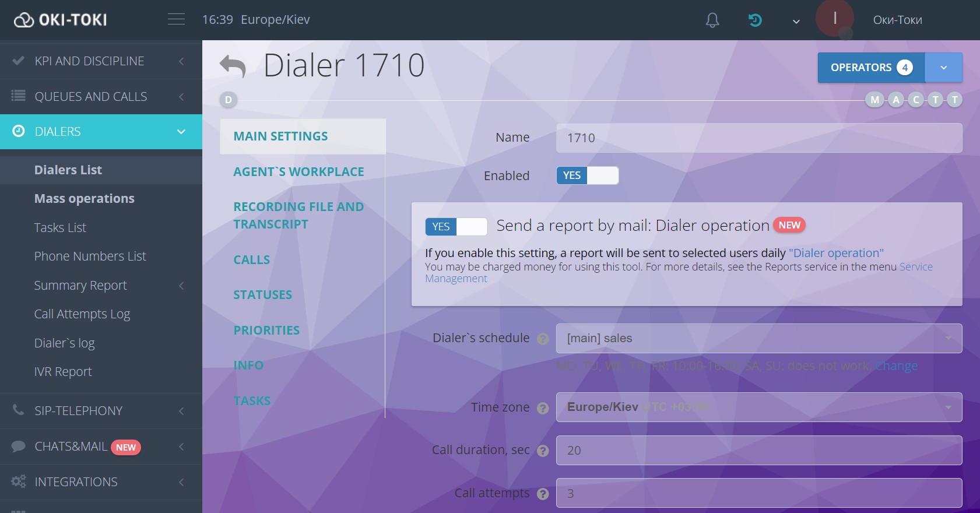The width and height of the screenshot is (980, 513).
Task: Click the D step circle
Action: [229, 100]
